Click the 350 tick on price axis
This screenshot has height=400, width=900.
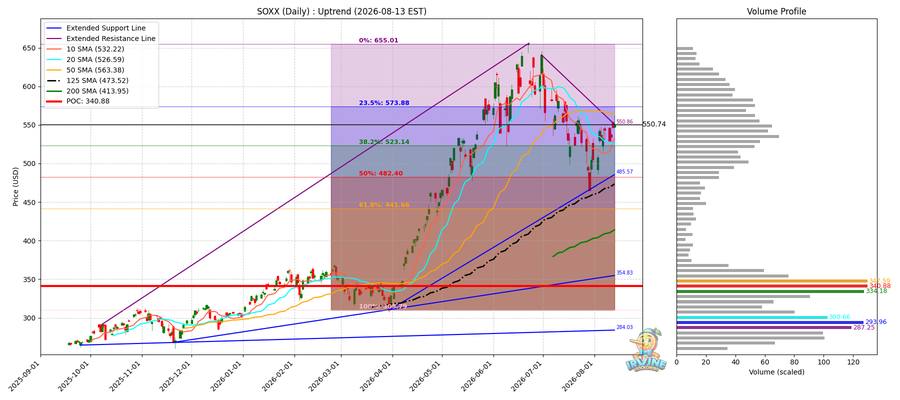pos(30,279)
